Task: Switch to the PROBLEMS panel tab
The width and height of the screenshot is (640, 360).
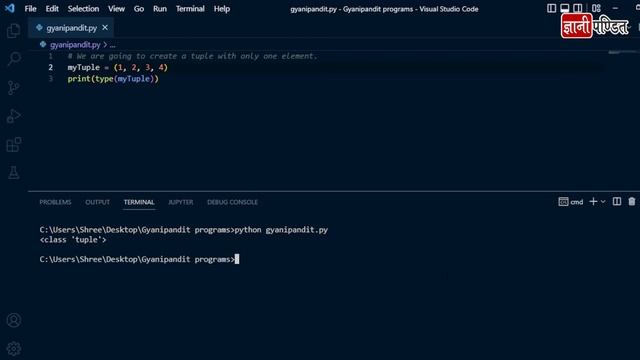Action: pos(55,202)
